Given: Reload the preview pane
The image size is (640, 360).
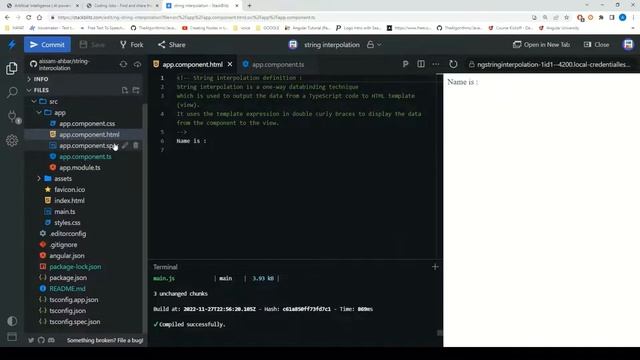Looking at the screenshot, I should tap(453, 64).
